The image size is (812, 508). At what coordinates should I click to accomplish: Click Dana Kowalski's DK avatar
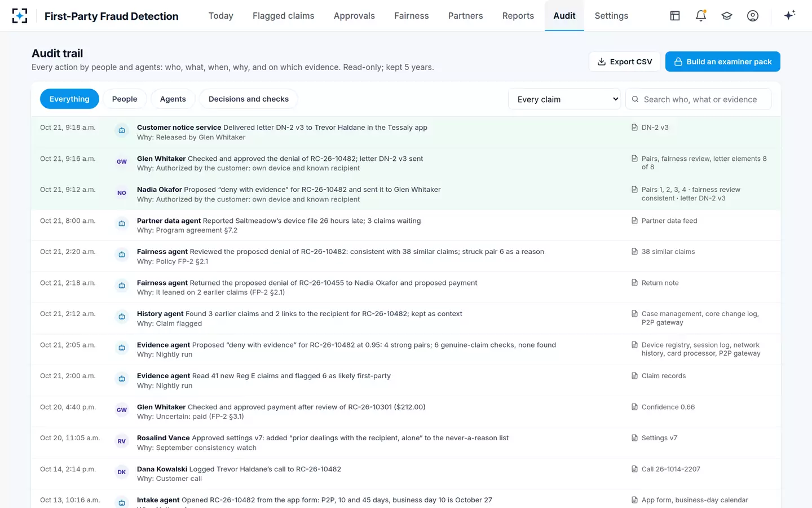pyautogui.click(x=122, y=472)
